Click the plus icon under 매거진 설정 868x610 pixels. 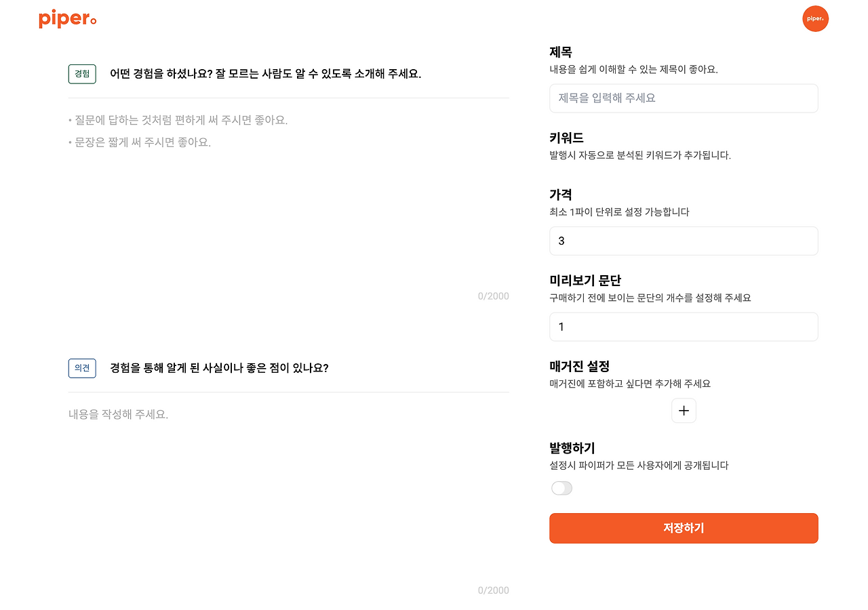click(684, 410)
